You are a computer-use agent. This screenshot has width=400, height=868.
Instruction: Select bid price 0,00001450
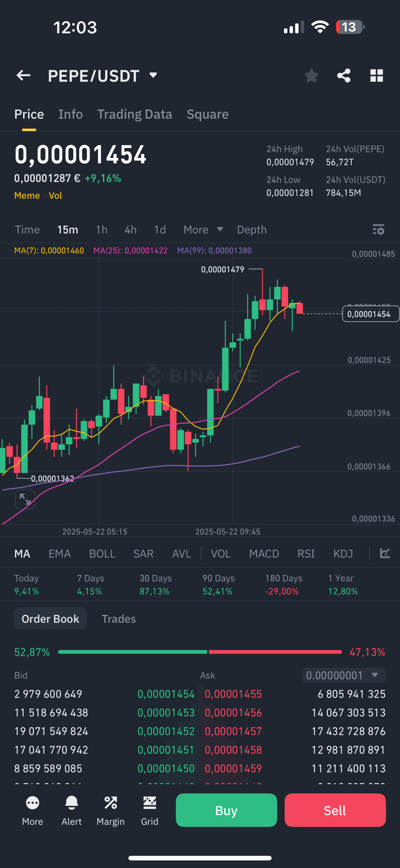[x=166, y=768]
